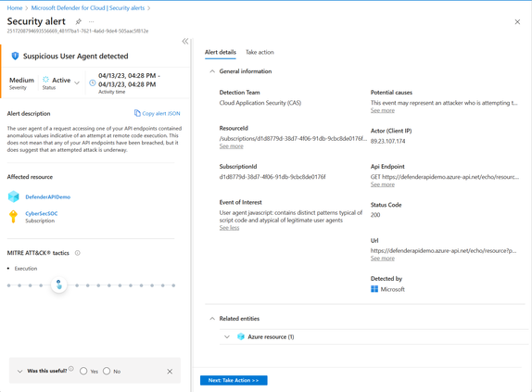532x392 pixels.
Task: Click See more under Url
Action: (x=383, y=259)
